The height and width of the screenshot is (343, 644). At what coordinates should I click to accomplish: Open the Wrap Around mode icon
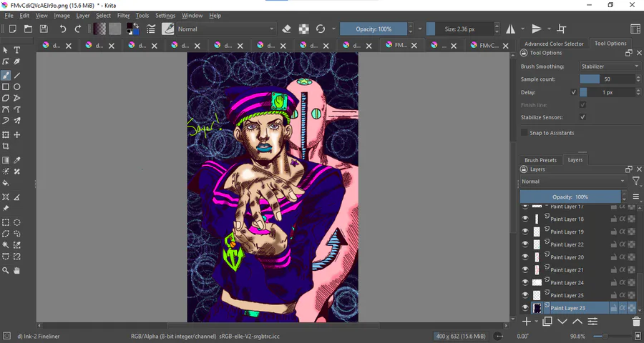click(562, 29)
